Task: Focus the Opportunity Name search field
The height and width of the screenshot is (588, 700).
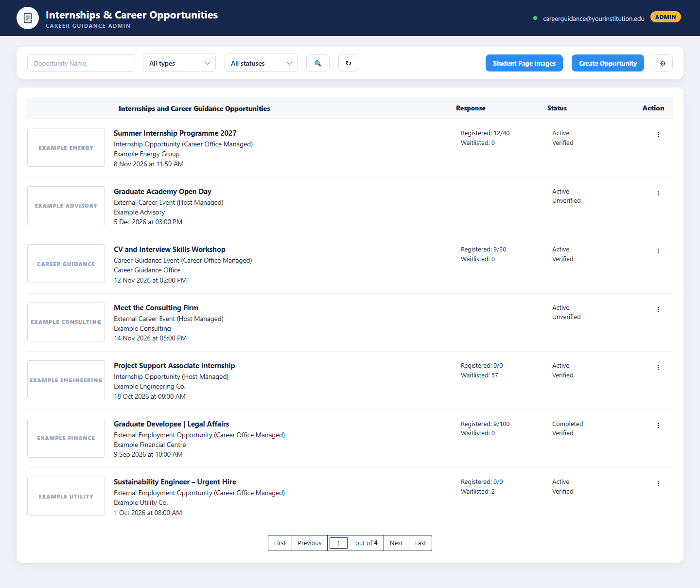Action: pyautogui.click(x=81, y=63)
